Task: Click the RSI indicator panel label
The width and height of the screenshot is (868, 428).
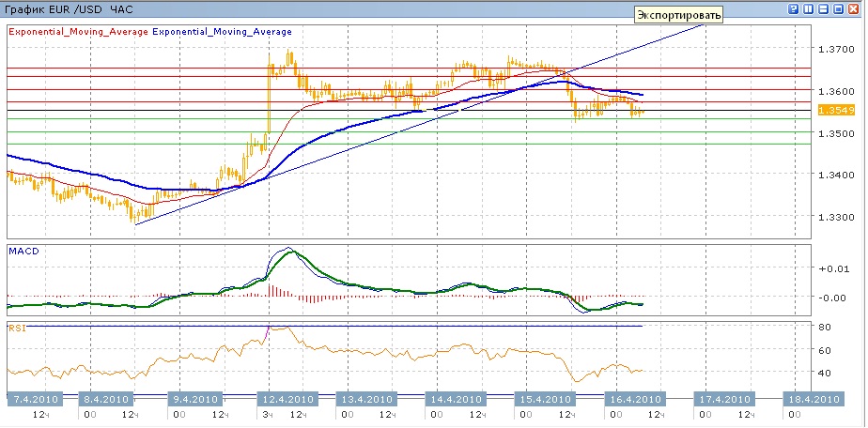Action: tap(16, 328)
